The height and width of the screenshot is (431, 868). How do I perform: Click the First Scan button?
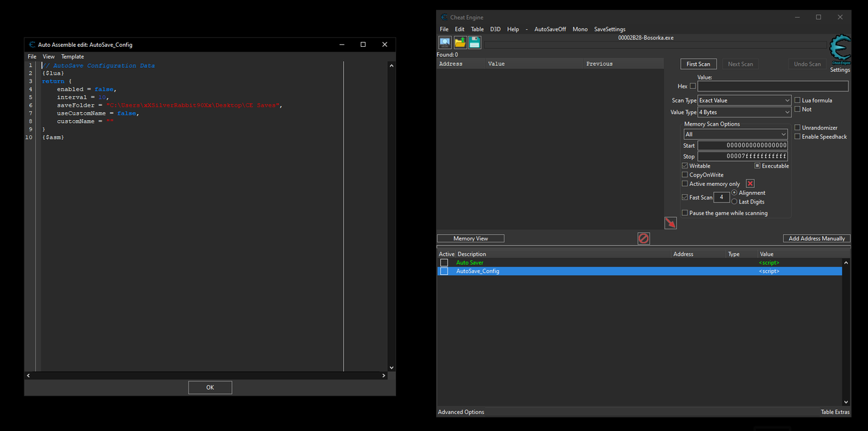[698, 64]
